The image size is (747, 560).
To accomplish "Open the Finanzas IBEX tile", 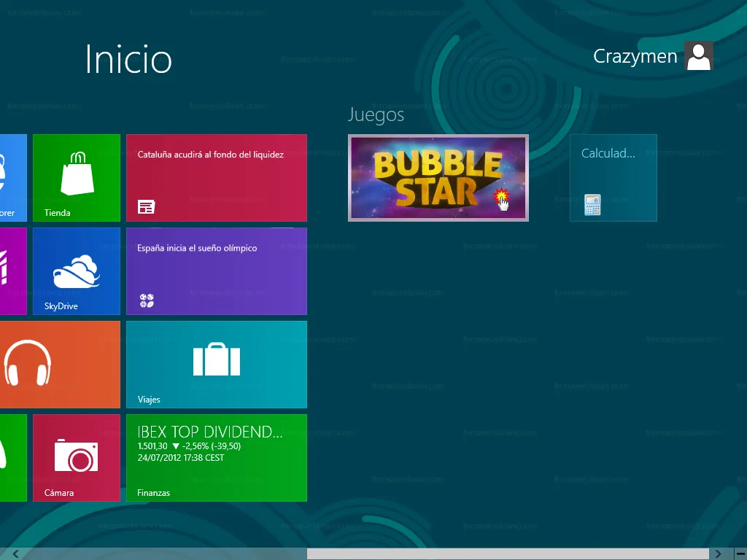I will point(216,458).
